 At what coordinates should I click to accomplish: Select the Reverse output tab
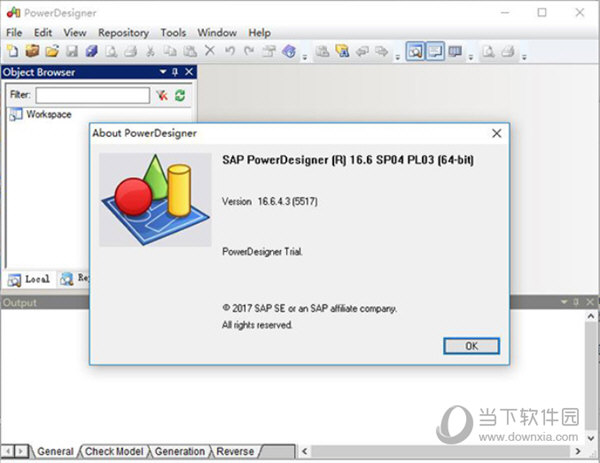pyautogui.click(x=236, y=452)
